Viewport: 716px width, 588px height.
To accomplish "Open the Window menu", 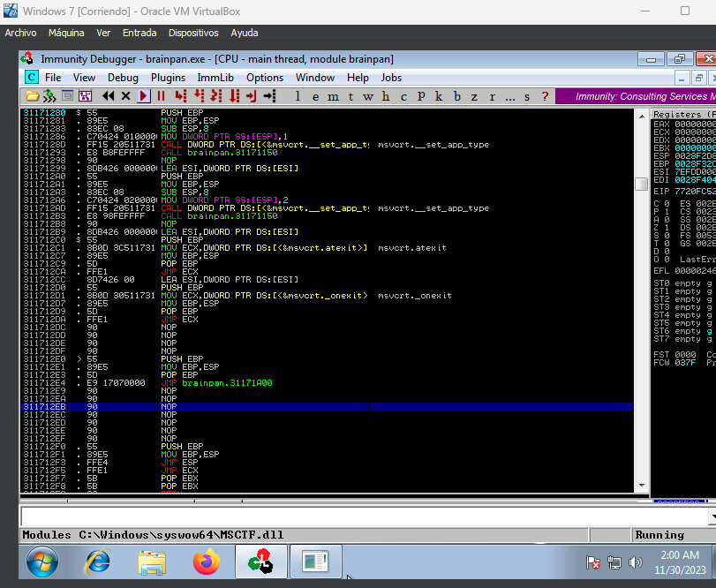I will tap(315, 78).
